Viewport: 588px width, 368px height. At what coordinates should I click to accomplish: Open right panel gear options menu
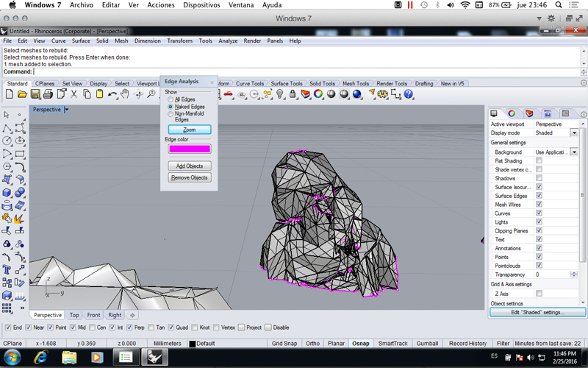(x=584, y=114)
